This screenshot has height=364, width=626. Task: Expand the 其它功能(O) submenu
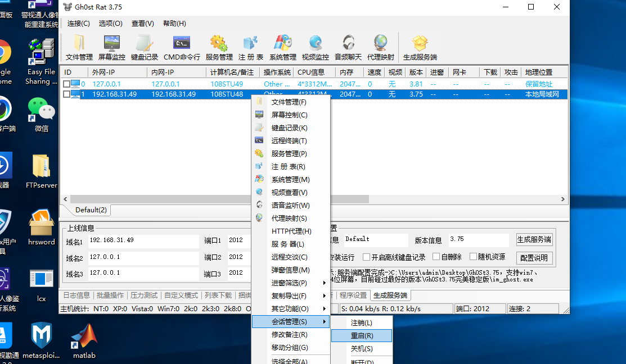pos(291,308)
